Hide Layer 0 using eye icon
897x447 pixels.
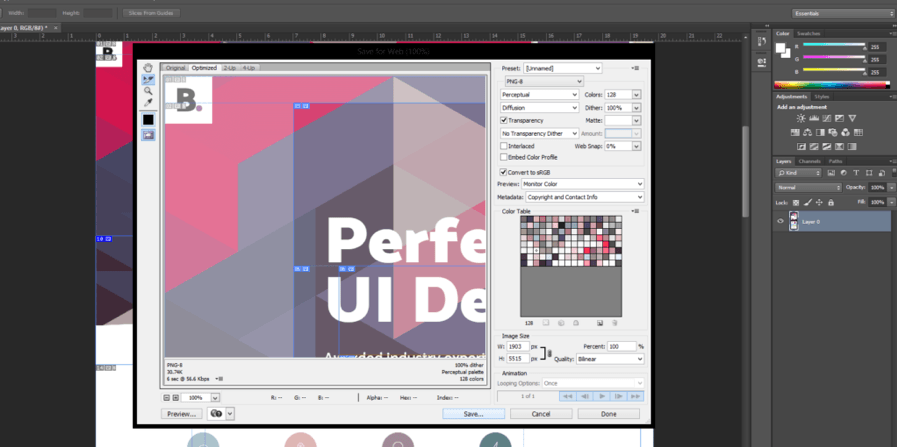pos(781,221)
